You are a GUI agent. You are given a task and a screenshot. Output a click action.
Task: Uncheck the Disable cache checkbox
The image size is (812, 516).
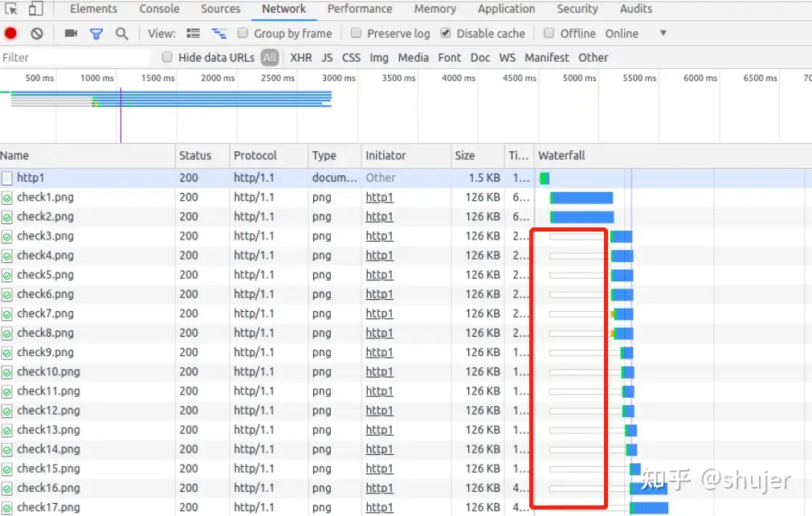(x=446, y=34)
